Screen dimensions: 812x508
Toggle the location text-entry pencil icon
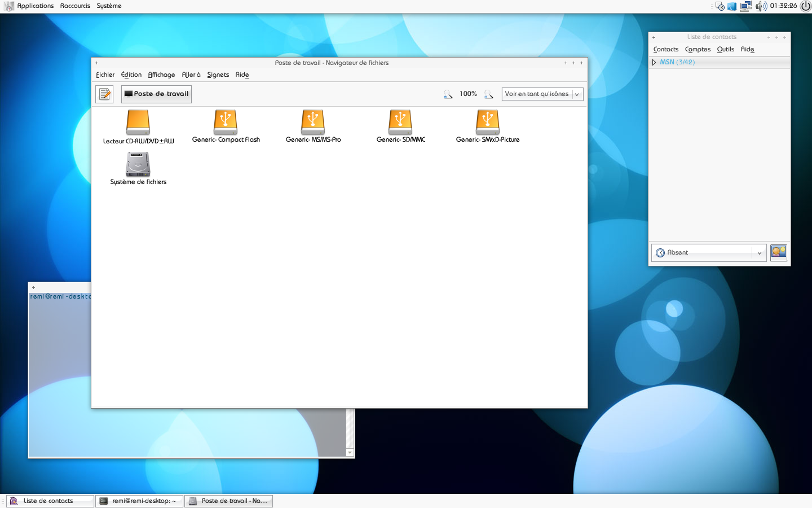[104, 94]
